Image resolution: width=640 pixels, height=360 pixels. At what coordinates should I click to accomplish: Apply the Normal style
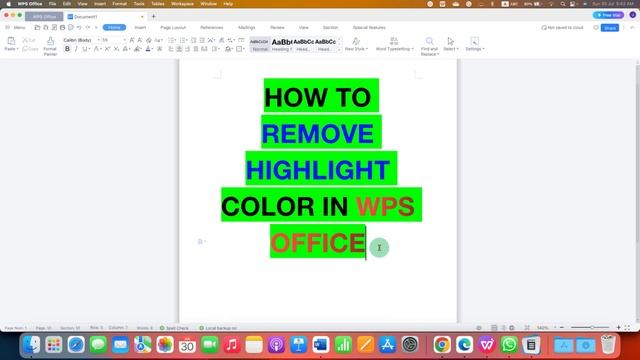pyautogui.click(x=260, y=44)
